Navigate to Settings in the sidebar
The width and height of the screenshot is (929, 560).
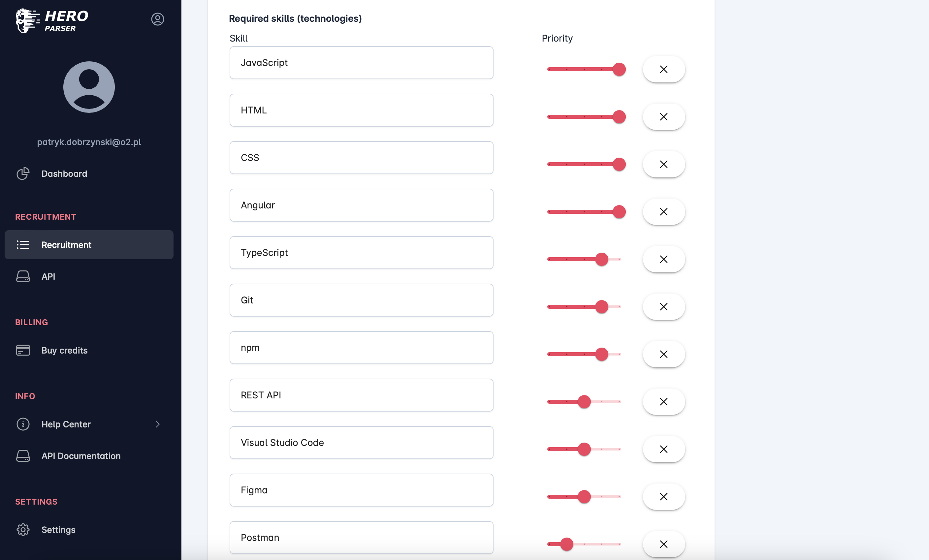pyautogui.click(x=58, y=529)
